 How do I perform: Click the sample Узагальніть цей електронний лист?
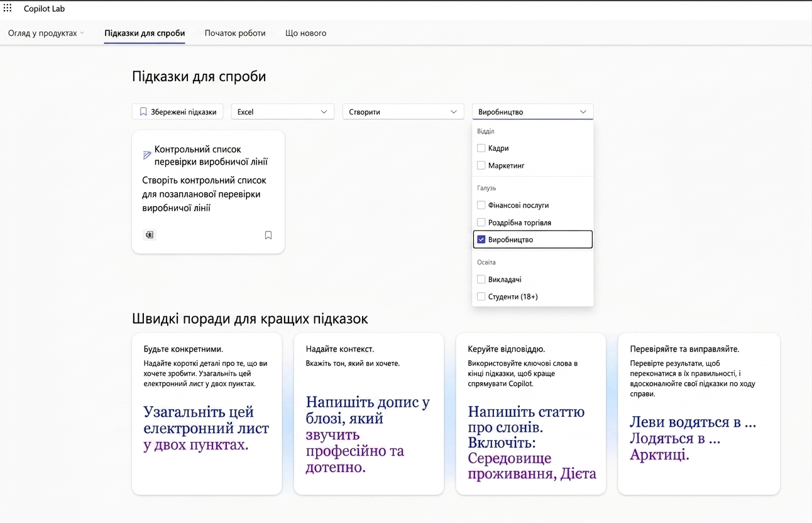[206, 428]
